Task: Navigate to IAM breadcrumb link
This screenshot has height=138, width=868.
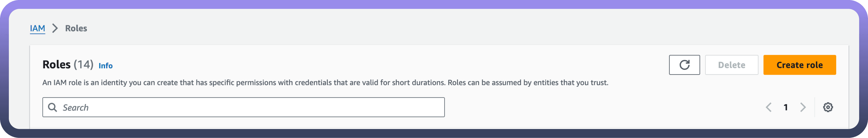Action: click(x=37, y=28)
